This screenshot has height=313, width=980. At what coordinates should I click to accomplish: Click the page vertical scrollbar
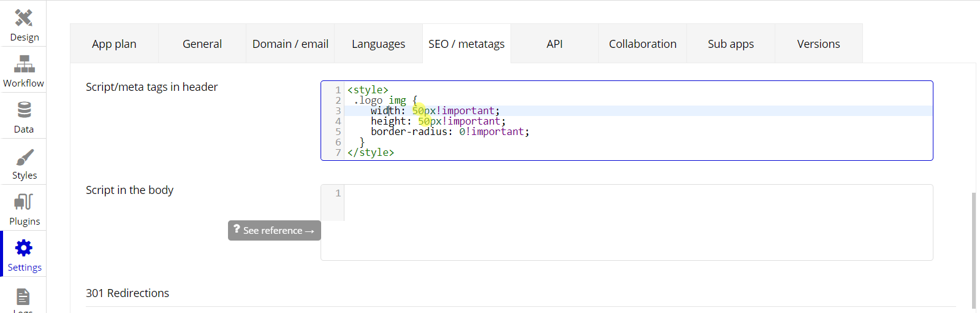pos(974,250)
